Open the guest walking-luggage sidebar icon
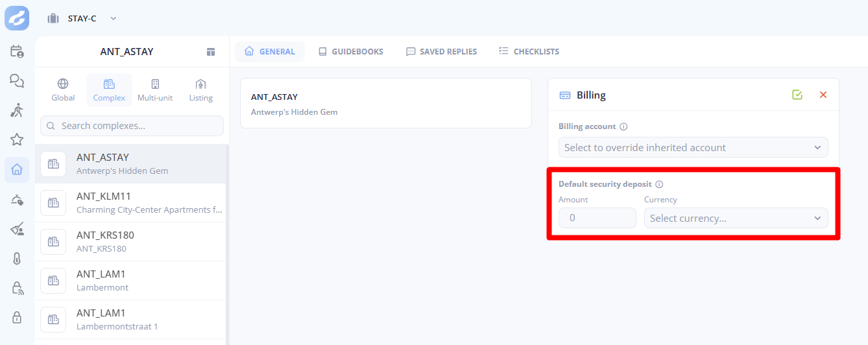868x345 pixels. click(17, 110)
